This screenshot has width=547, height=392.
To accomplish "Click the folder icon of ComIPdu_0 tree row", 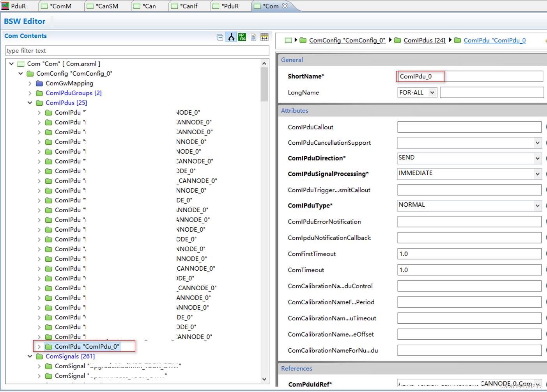I will (49, 347).
